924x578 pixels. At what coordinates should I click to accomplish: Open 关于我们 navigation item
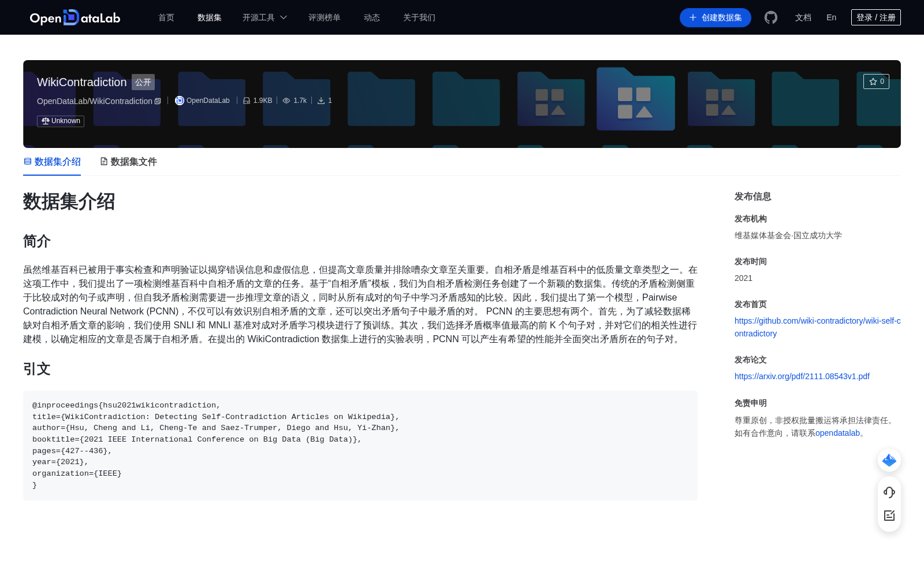tap(419, 17)
